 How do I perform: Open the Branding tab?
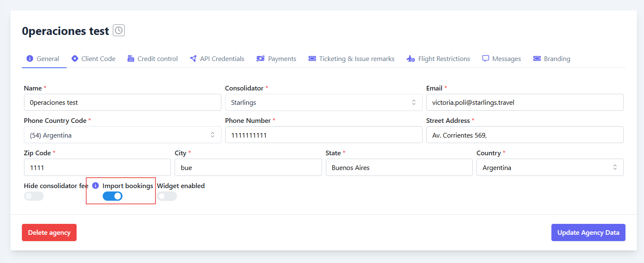pos(551,59)
